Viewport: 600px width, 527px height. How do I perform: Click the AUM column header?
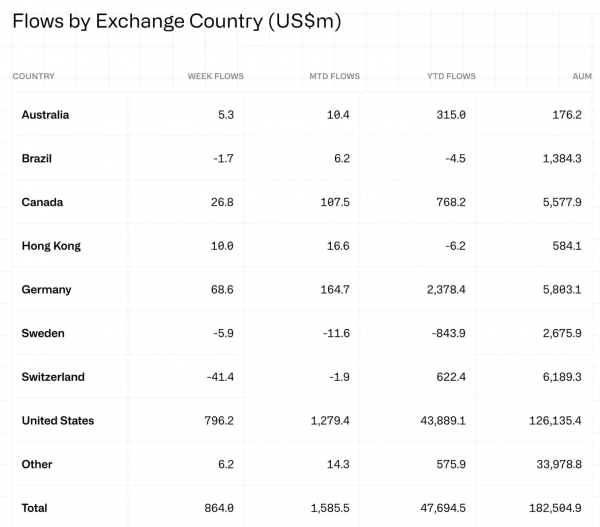pyautogui.click(x=582, y=76)
